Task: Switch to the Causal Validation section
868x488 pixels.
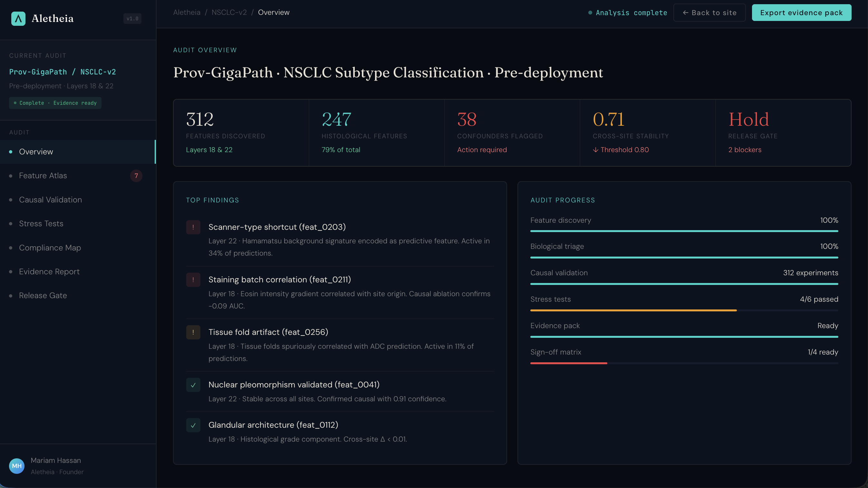Action: click(x=50, y=200)
